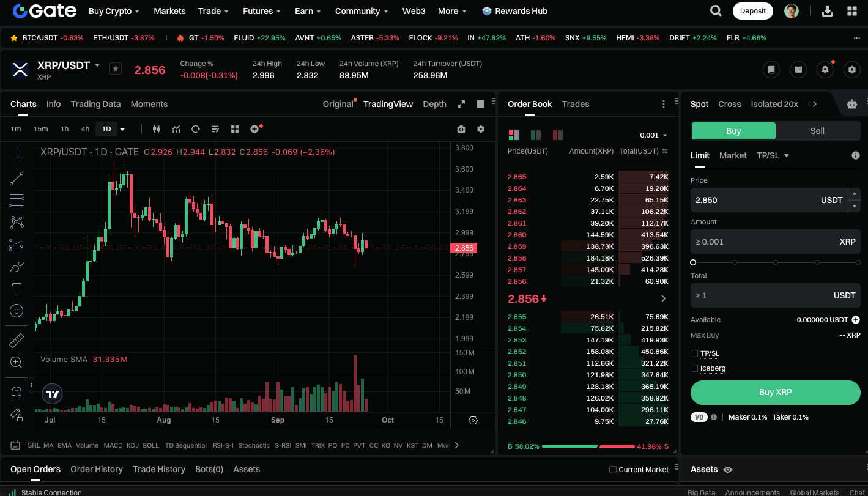Click the Amount input field
The height and width of the screenshot is (496, 868).
[x=775, y=242]
